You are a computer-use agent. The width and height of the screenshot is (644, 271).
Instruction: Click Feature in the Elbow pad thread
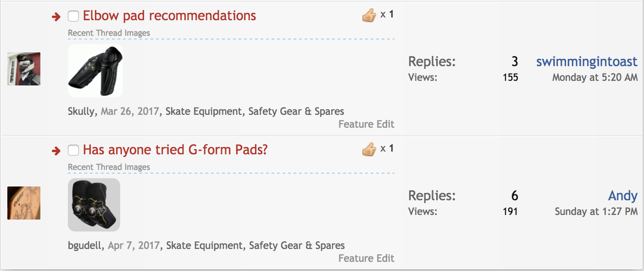click(x=354, y=124)
